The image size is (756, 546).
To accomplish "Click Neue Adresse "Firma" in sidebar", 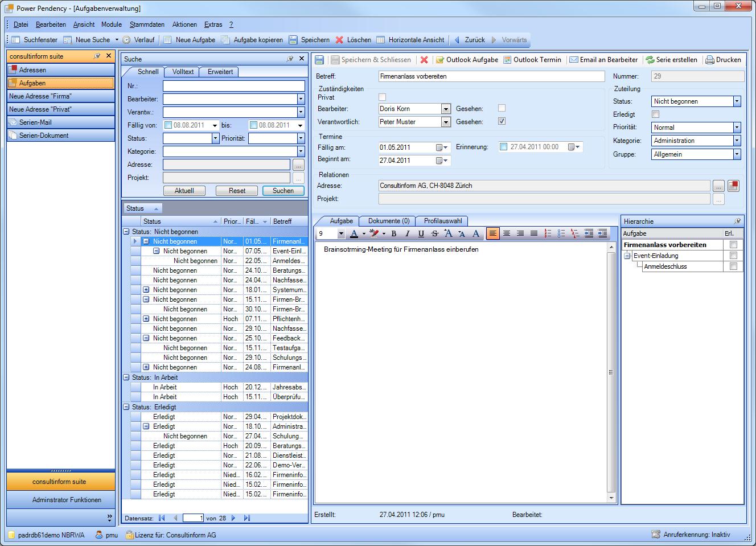I will click(61, 96).
